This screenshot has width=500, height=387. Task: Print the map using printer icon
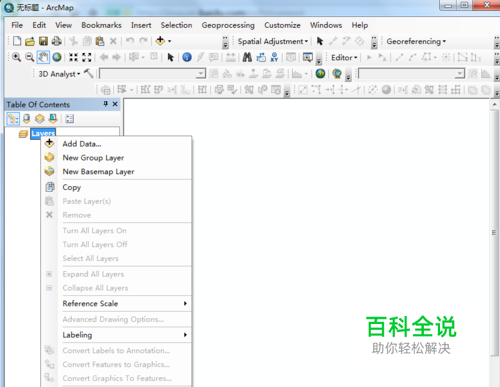57,41
